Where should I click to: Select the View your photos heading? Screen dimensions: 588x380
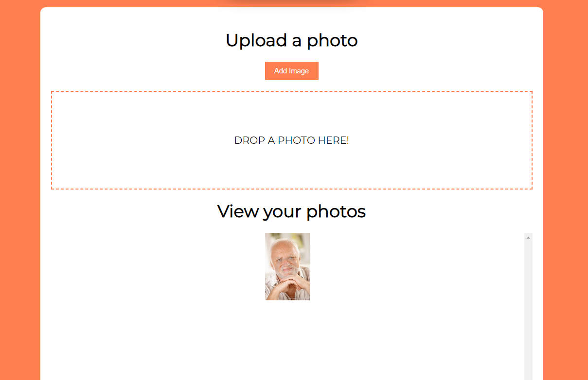click(292, 211)
